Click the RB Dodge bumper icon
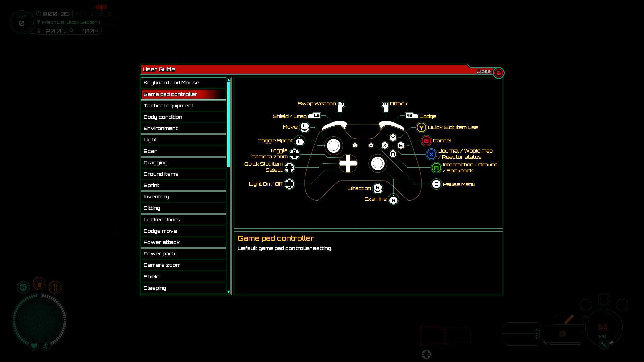Screen dimensions: 644x362 [x=411, y=116]
